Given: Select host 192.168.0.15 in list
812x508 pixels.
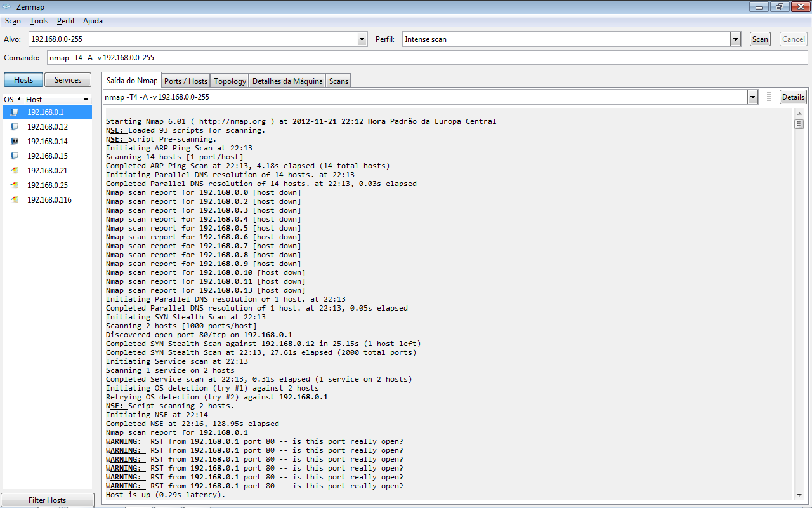Looking at the screenshot, I should click(x=48, y=156).
